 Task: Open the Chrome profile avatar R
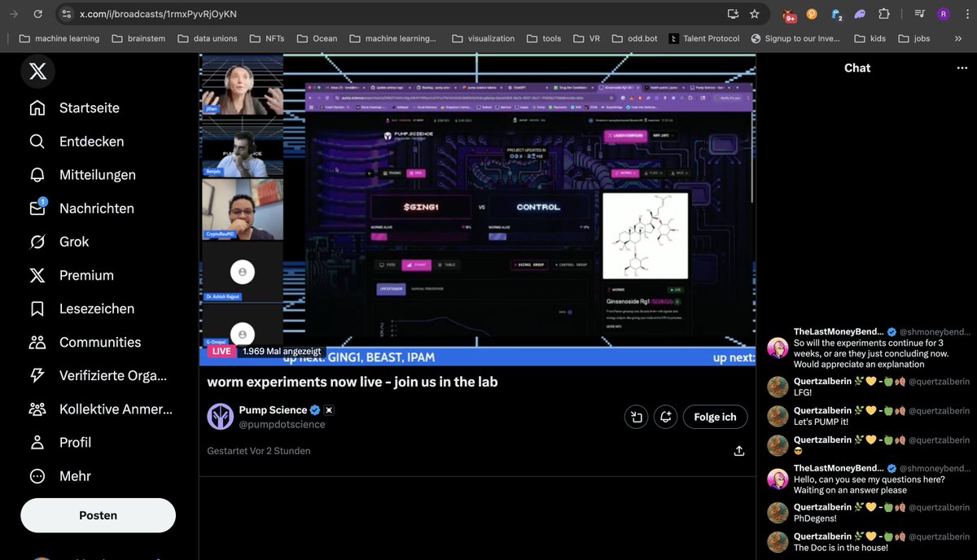(x=944, y=14)
